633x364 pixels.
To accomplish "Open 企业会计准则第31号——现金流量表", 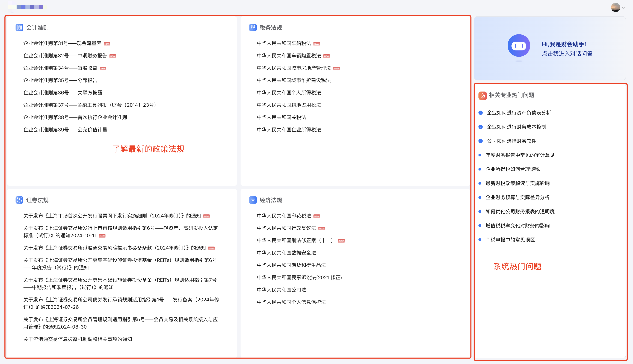I will coord(62,43).
